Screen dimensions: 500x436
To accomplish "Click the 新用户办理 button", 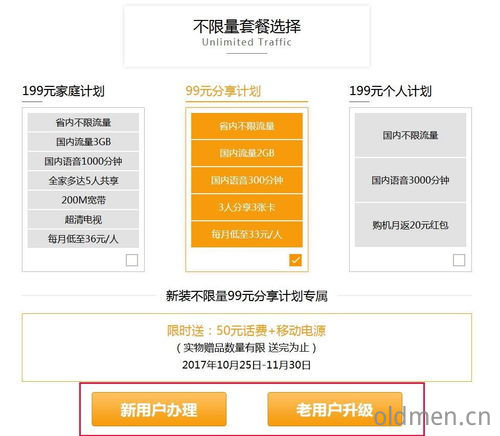I will pos(159,409).
